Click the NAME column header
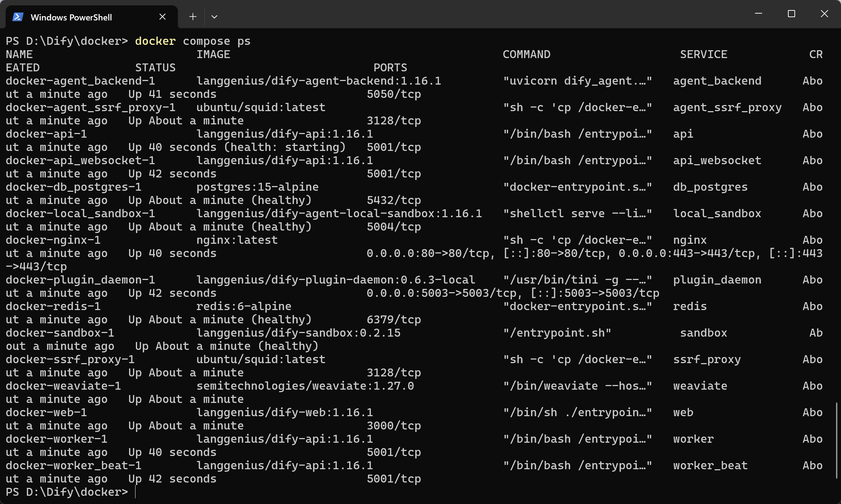 tap(19, 54)
